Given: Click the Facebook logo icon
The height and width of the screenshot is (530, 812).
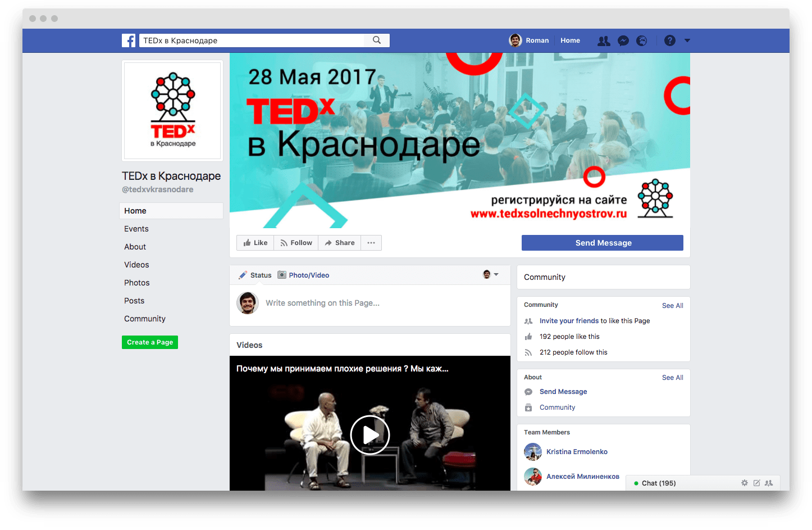Looking at the screenshot, I should coord(129,40).
